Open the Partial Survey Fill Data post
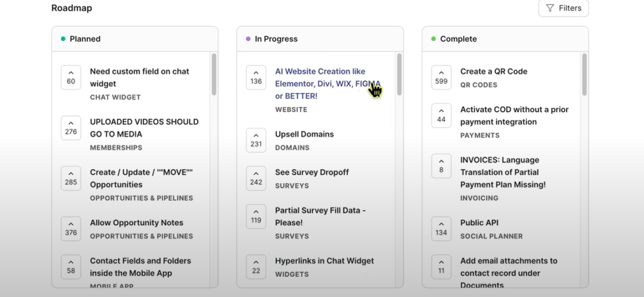Image resolution: width=644 pixels, height=297 pixels. (320, 216)
